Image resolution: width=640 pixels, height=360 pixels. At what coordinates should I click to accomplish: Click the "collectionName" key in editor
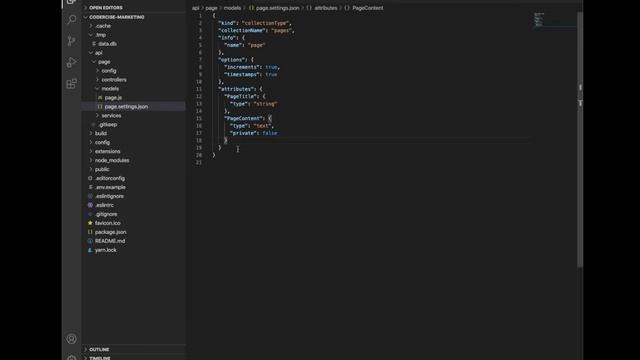tap(242, 31)
